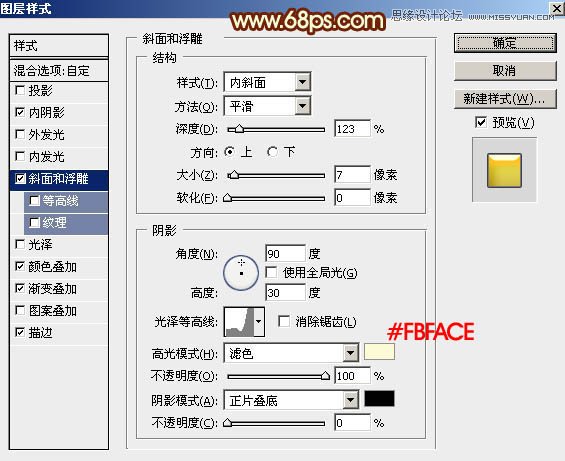Uncheck the 渐变叠加 gradient overlay checkbox
The image size is (565, 461).
click(x=20, y=289)
